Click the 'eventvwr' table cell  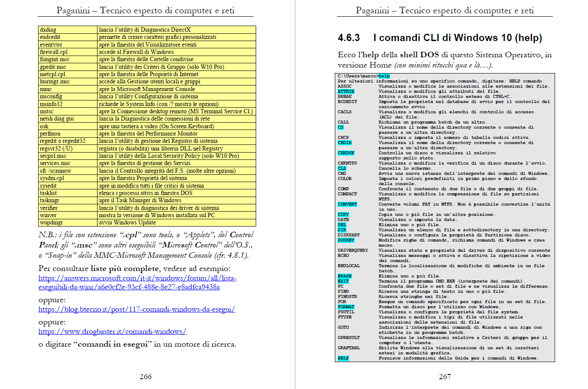(68, 44)
